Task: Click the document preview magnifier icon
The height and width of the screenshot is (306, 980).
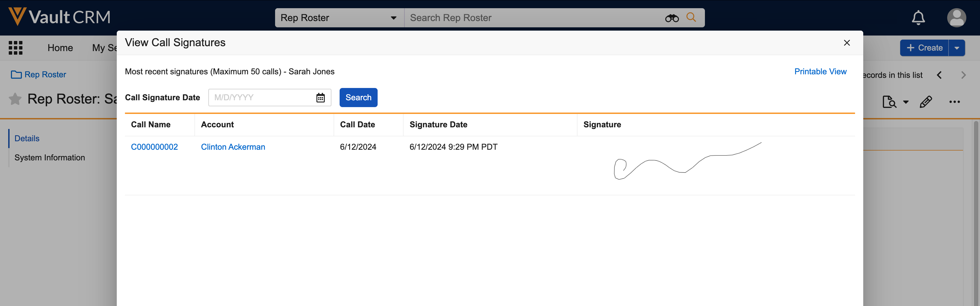Action: tap(889, 102)
